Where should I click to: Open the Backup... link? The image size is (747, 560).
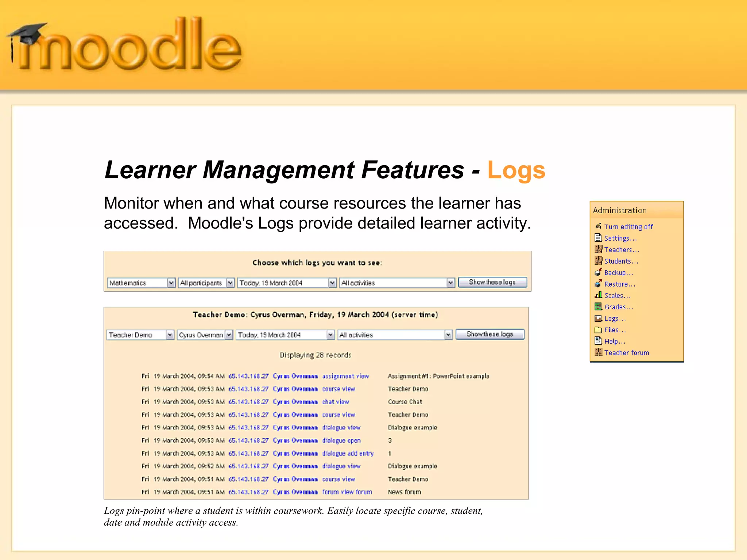point(619,272)
